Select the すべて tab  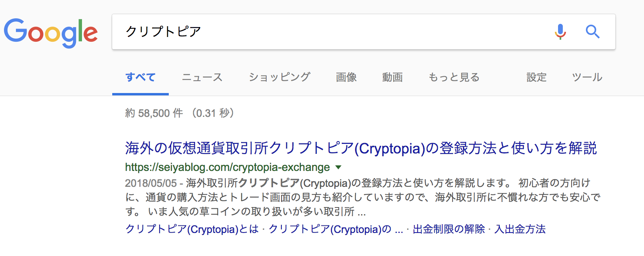pyautogui.click(x=140, y=77)
